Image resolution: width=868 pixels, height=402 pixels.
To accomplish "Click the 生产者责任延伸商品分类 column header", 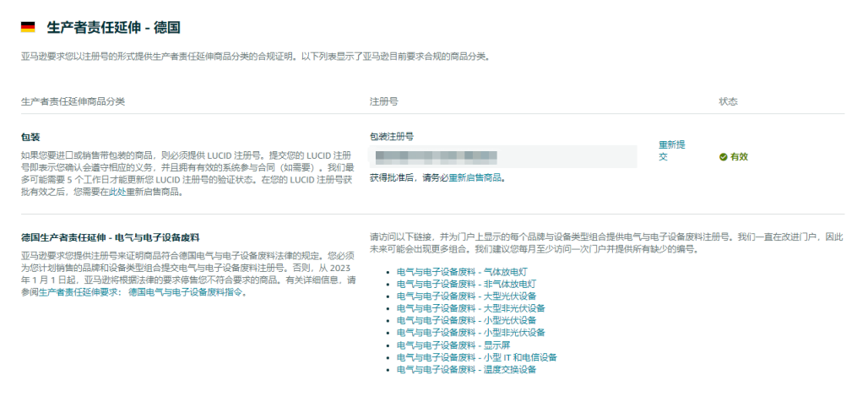I will [x=73, y=102].
